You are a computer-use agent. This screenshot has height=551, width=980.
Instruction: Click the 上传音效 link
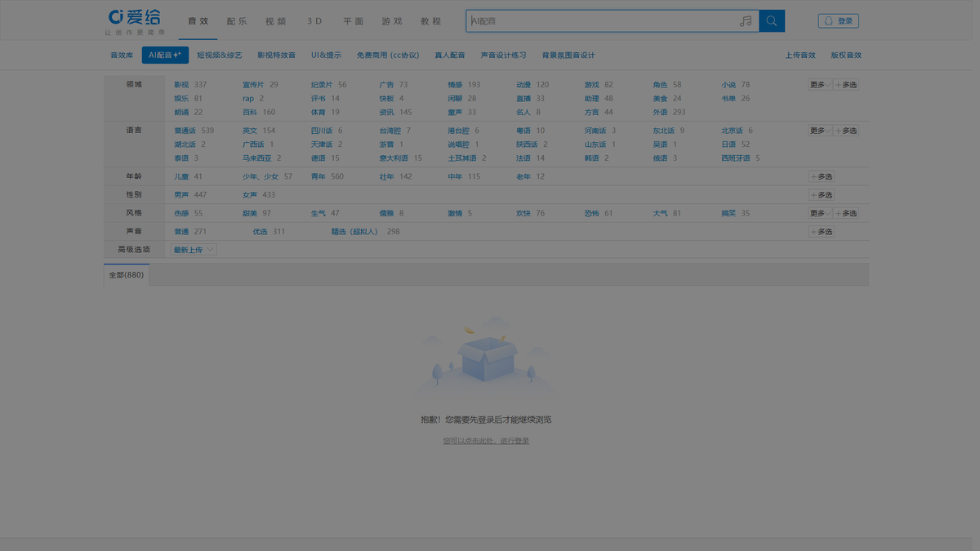[x=800, y=56]
